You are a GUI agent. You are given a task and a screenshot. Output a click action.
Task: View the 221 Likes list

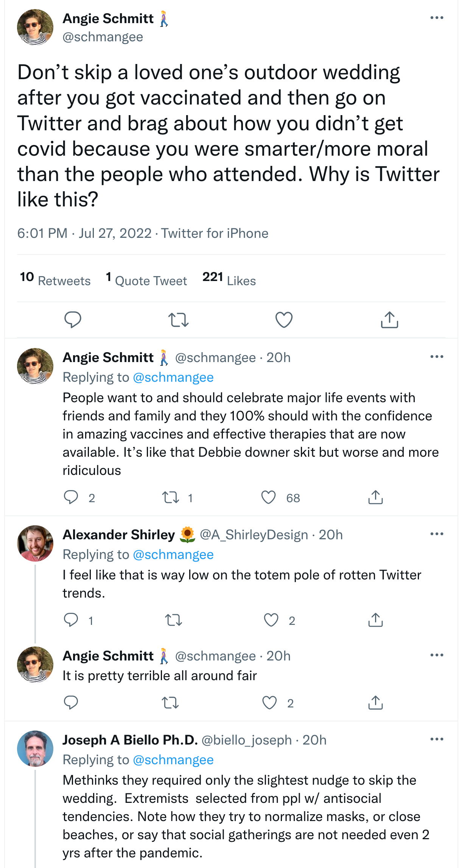[229, 280]
